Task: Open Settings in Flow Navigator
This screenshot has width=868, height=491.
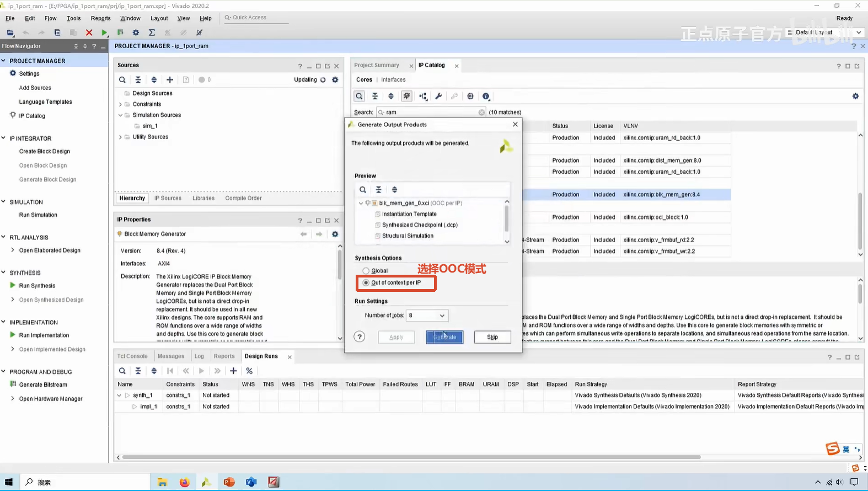Action: pos(29,73)
